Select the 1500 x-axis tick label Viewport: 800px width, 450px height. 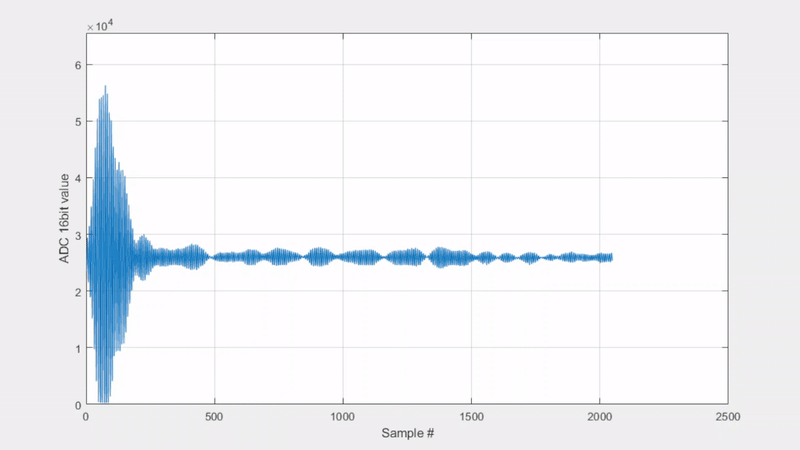point(471,416)
